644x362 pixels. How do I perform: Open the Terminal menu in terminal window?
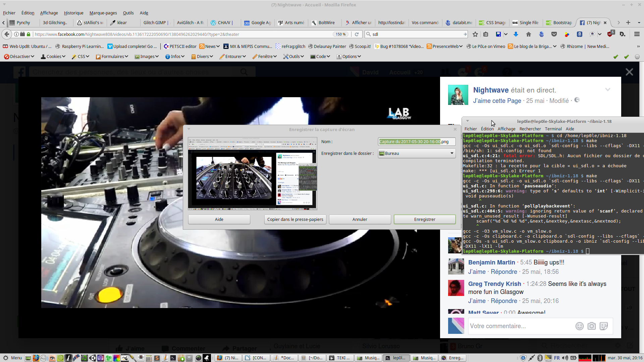(553, 129)
